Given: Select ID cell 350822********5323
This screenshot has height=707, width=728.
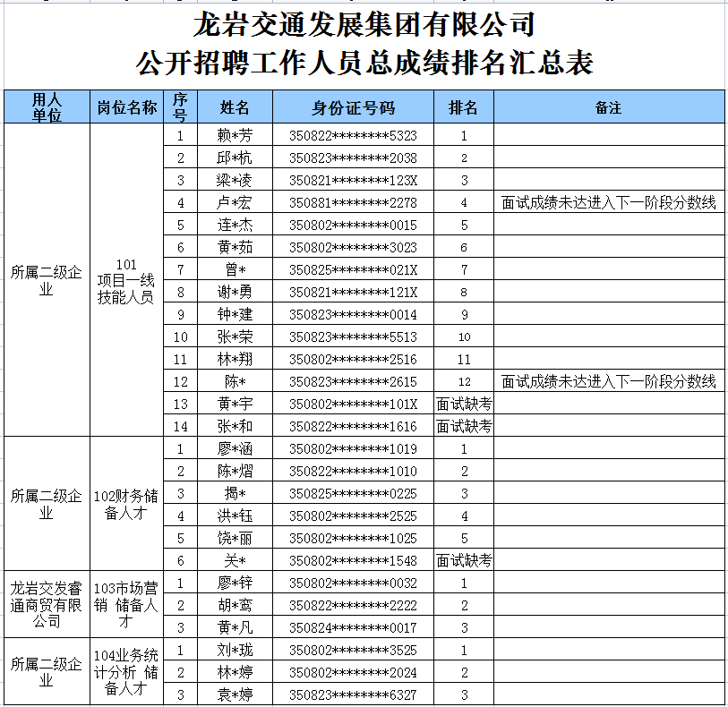Looking at the screenshot, I should tap(353, 135).
